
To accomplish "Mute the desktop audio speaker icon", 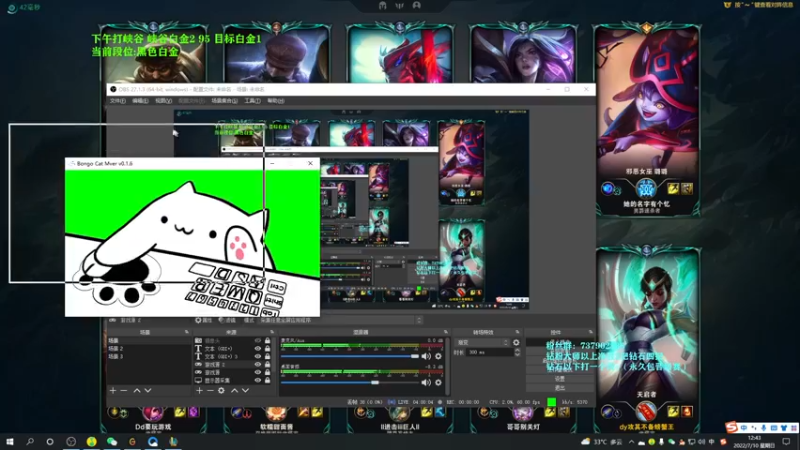I will [426, 382].
